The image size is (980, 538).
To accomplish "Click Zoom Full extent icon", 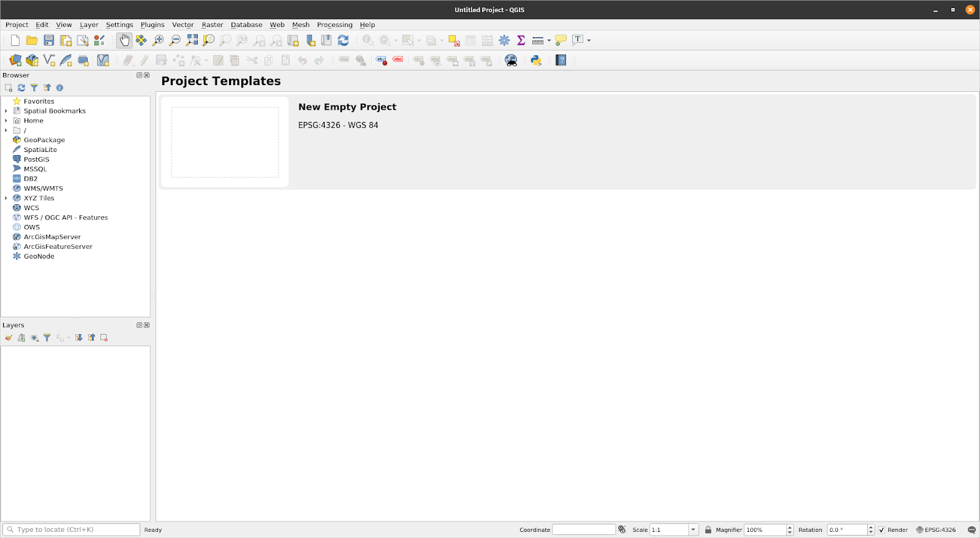I will click(192, 40).
